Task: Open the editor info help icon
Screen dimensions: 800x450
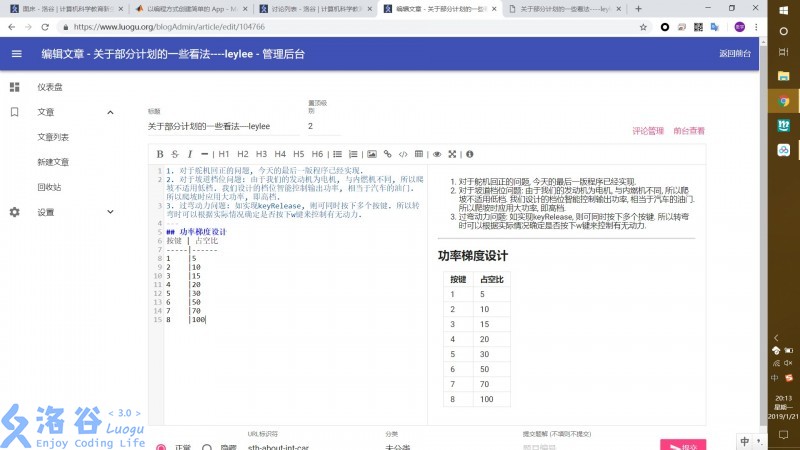Action: 469,154
